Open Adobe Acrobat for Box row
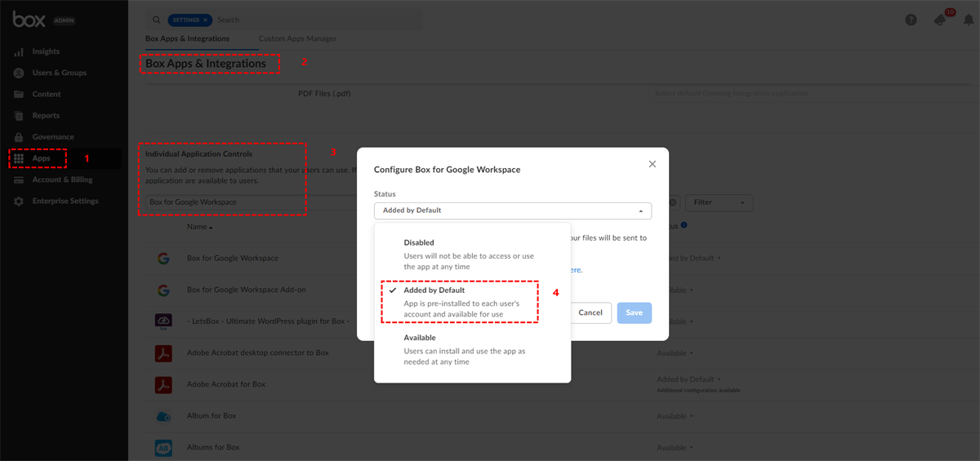The width and height of the screenshot is (980, 461). click(x=226, y=384)
